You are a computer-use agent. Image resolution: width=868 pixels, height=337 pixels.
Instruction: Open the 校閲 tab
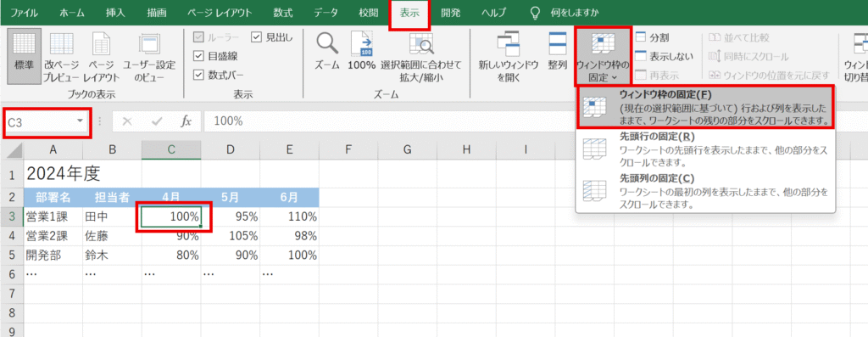(x=368, y=12)
